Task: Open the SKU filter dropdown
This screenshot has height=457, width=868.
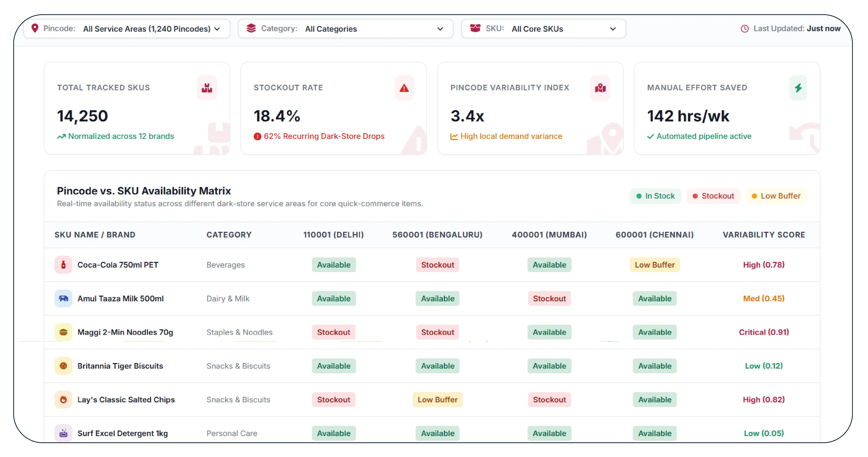Action: tap(543, 29)
